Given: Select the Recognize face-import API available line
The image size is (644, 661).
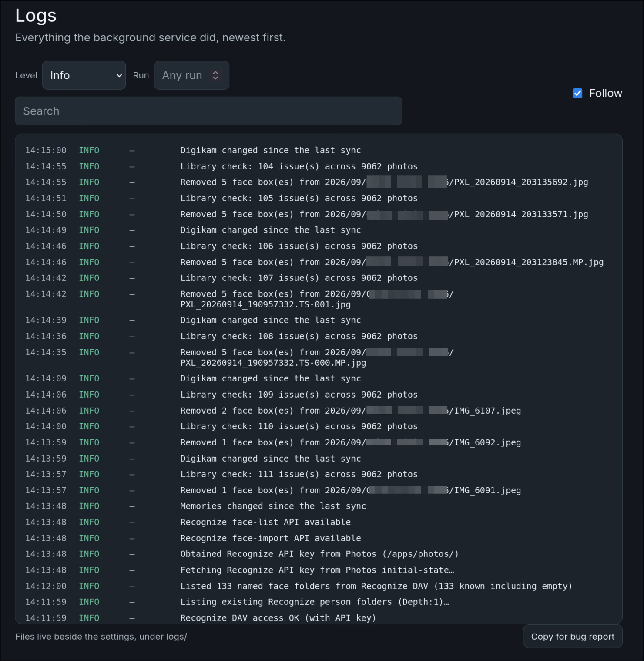Looking at the screenshot, I should click(319, 538).
